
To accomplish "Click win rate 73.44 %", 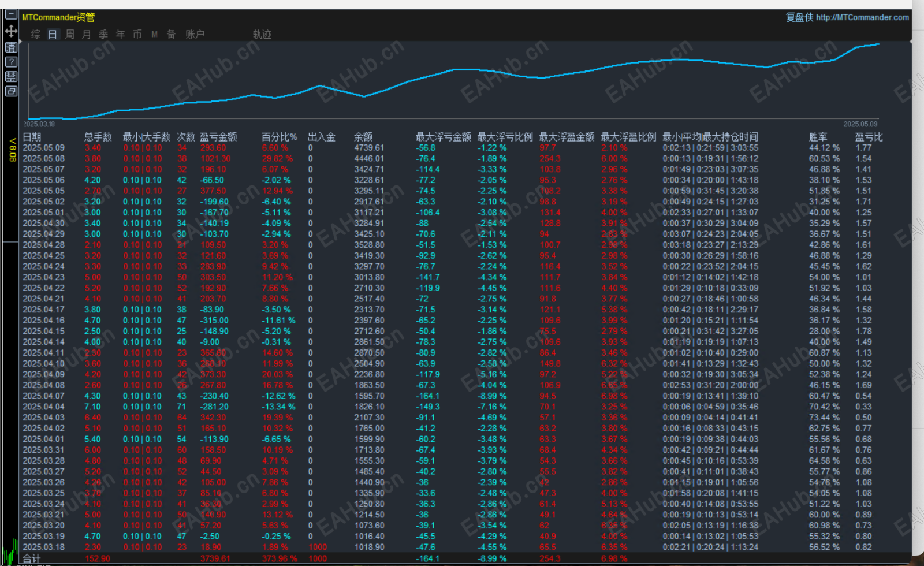I will coord(824,418).
